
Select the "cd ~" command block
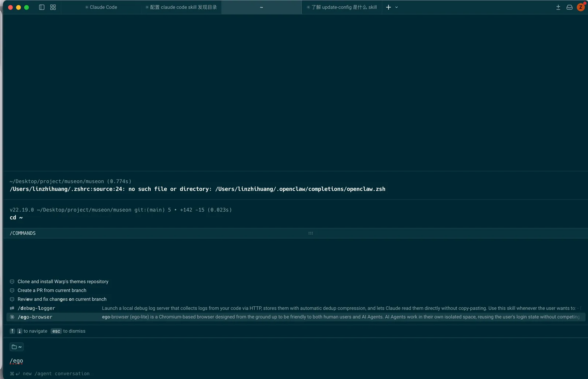point(295,214)
